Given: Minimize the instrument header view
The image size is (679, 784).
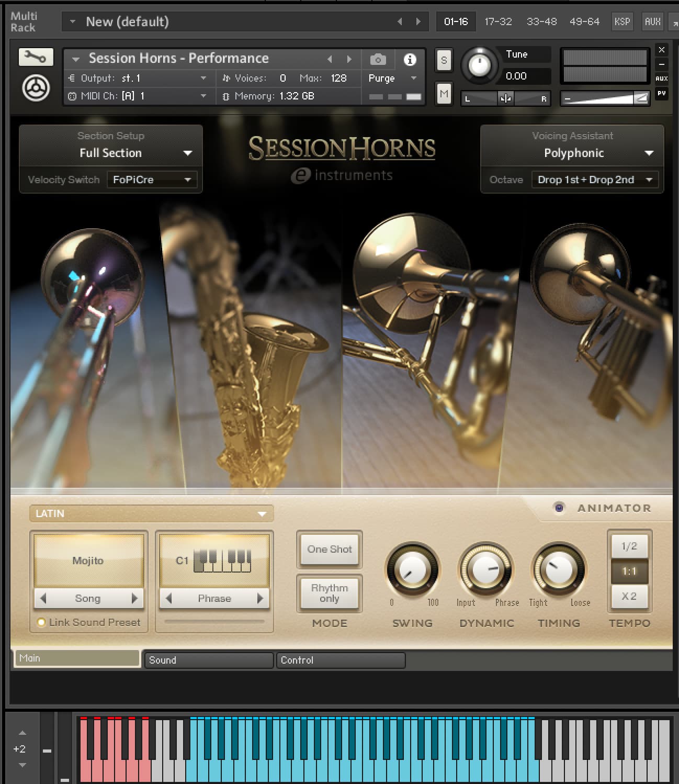Looking at the screenshot, I should point(662,64).
